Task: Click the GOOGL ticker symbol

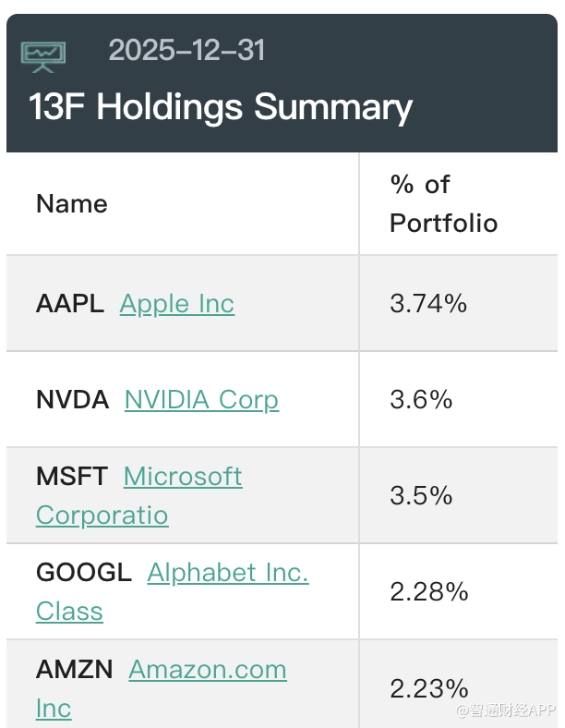Action: (84, 573)
